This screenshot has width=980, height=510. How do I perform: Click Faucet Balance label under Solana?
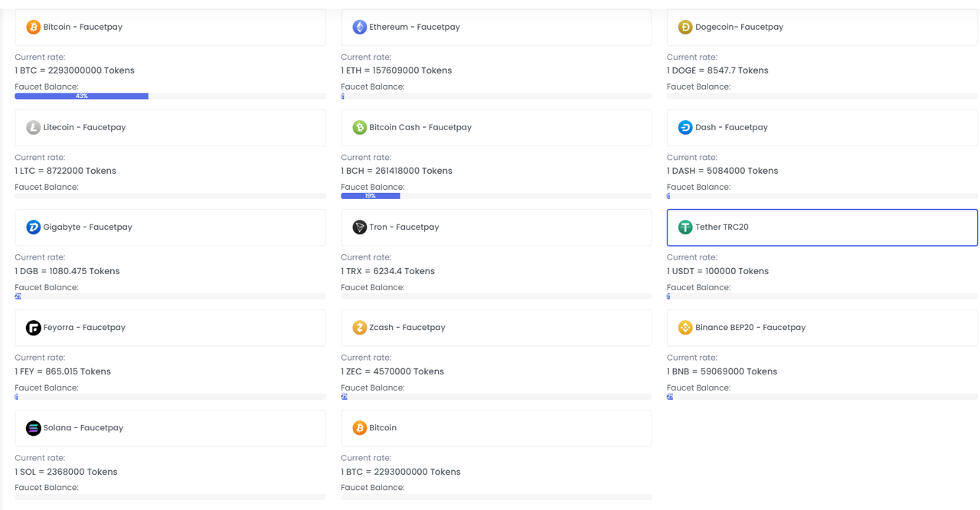[x=47, y=488]
